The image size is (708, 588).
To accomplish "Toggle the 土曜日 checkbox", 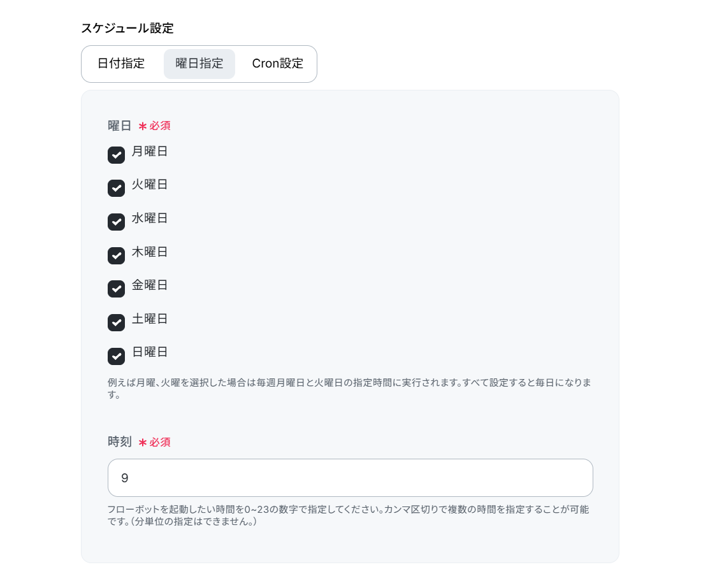I will [116, 322].
